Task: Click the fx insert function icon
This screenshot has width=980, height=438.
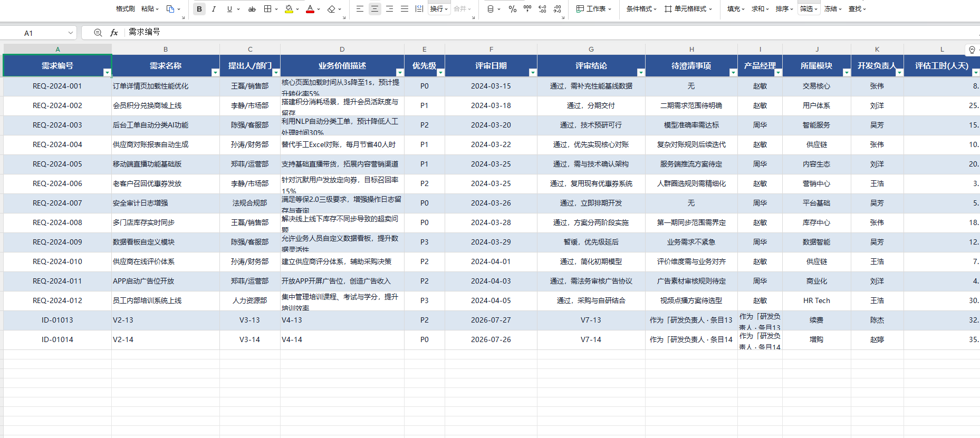Action: click(114, 33)
